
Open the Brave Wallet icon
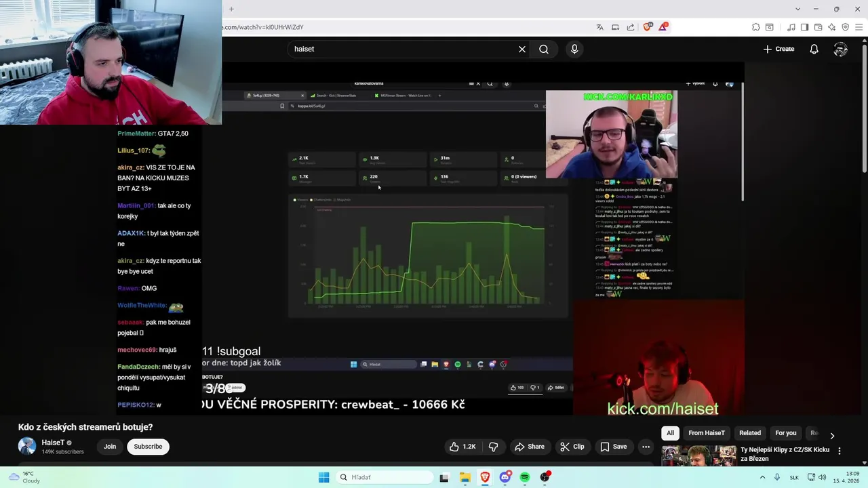tap(818, 27)
